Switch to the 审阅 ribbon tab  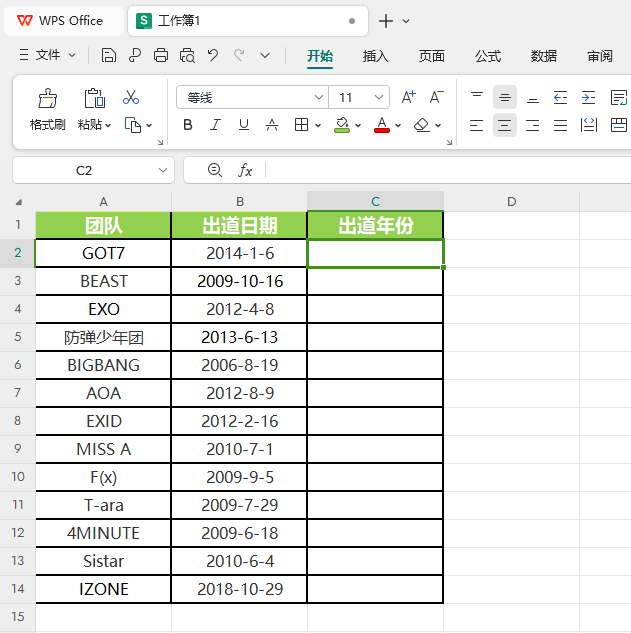(x=600, y=56)
